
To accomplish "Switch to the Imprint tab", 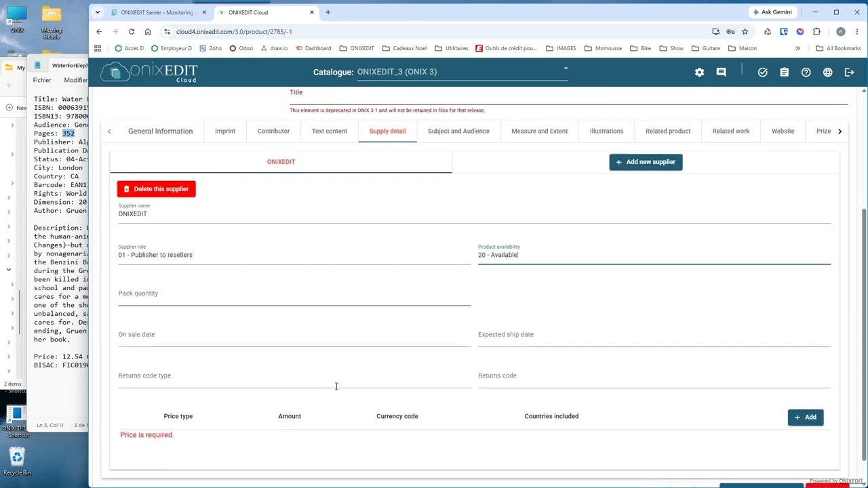I will [225, 131].
